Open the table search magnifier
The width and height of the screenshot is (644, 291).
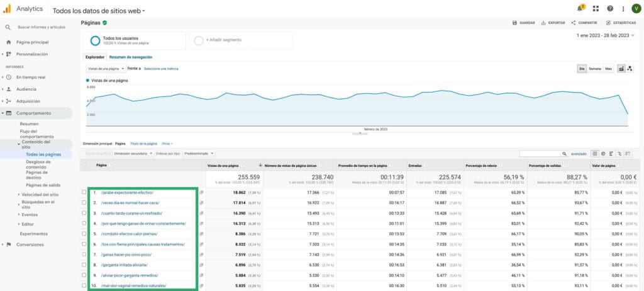(564, 153)
